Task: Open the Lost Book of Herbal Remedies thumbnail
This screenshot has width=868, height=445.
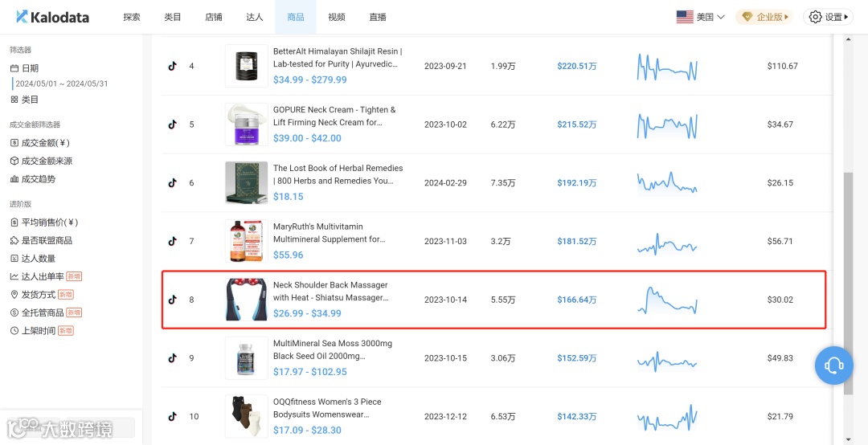Action: coord(247,182)
